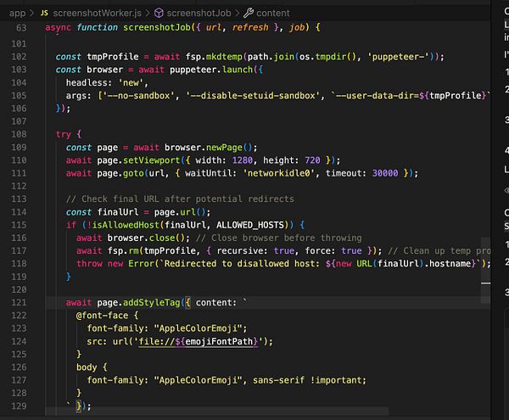Screen dimensions: 509x420
Task: Open the screenshotJob breadcrumb symbol
Action: click(x=199, y=13)
